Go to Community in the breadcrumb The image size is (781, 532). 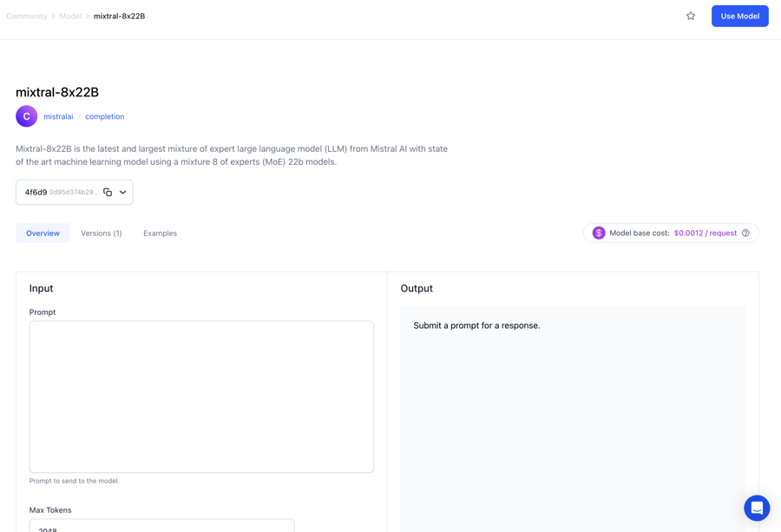tap(27, 16)
